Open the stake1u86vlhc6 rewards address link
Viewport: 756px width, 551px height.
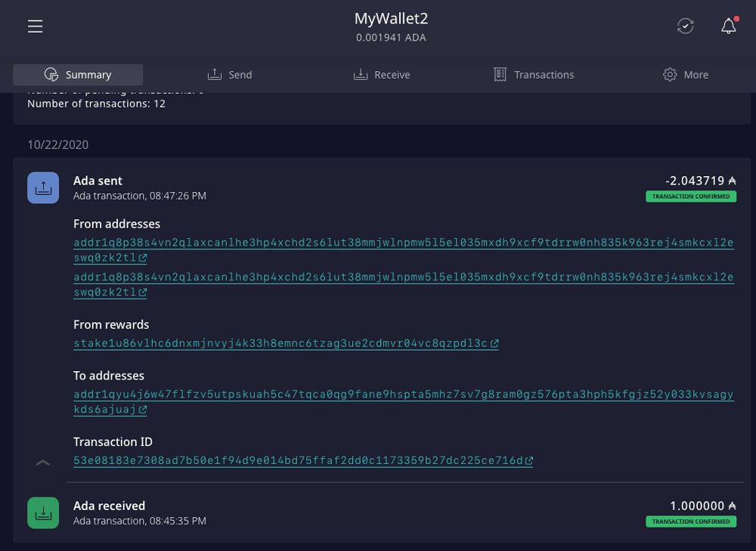pyautogui.click(x=280, y=343)
